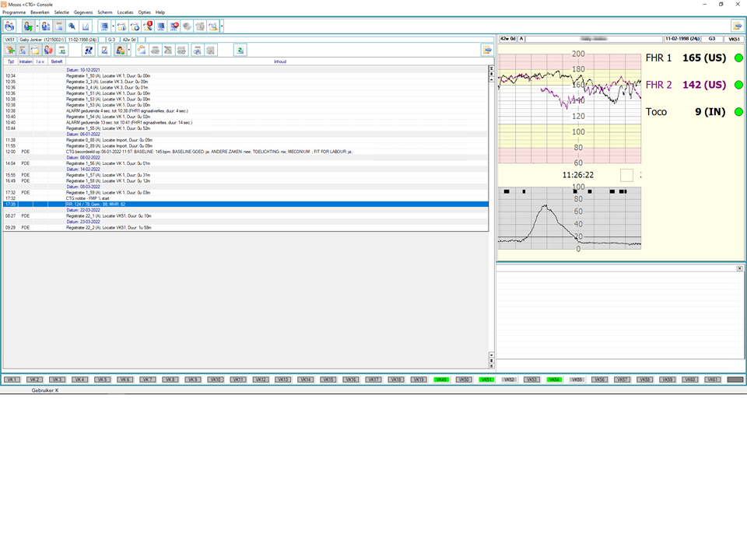Screen dimensions: 747x560
Task: Select green location button VK54
Action: pyautogui.click(x=554, y=380)
